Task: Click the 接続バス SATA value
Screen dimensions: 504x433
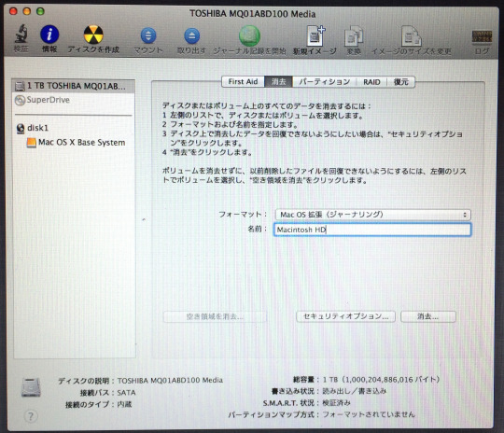Action: 126,393
